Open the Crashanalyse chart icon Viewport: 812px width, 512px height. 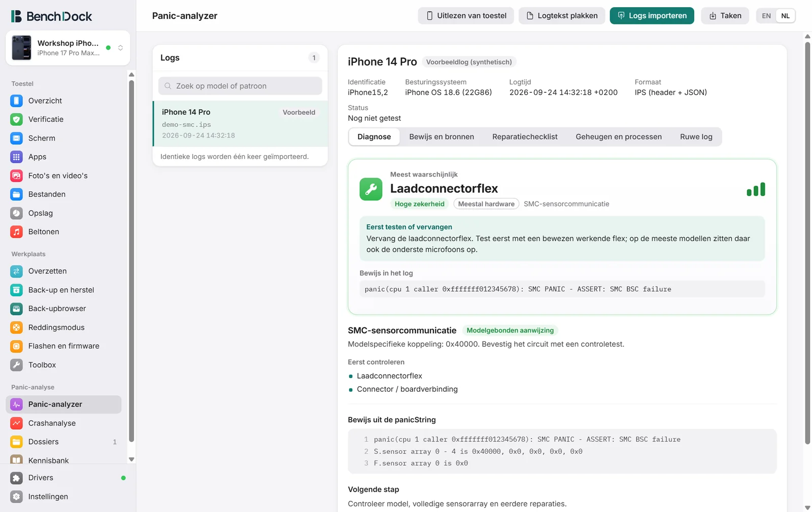(16, 423)
